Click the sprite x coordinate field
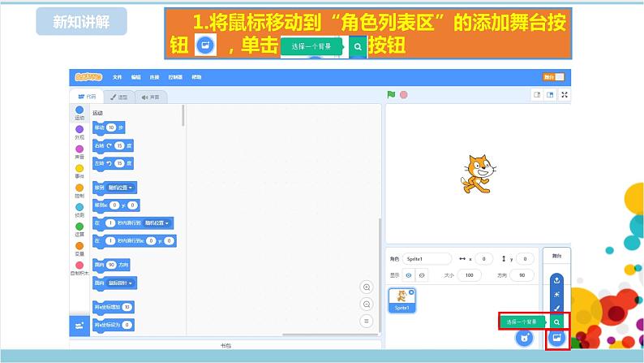The image size is (644, 363). pyautogui.click(x=484, y=258)
